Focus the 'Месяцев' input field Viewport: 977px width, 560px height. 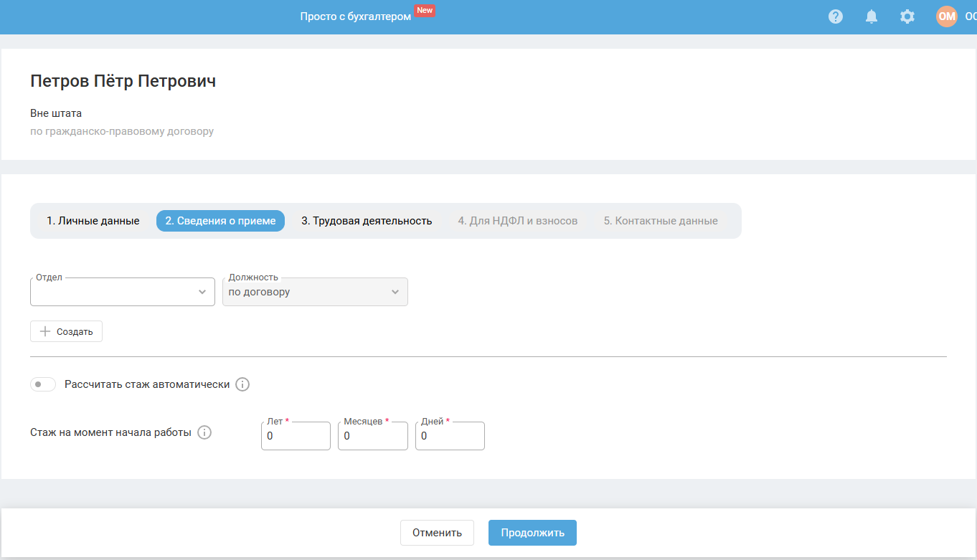tap(373, 436)
